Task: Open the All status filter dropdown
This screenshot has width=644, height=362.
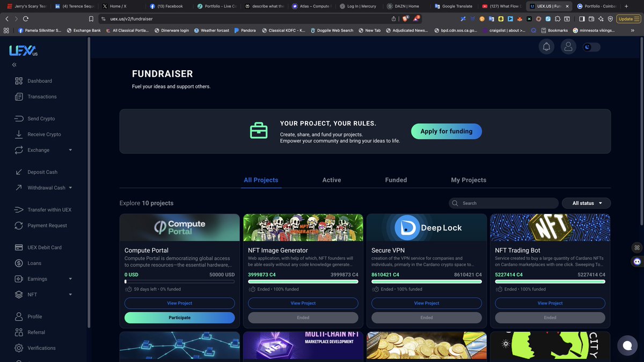Action: click(x=586, y=203)
